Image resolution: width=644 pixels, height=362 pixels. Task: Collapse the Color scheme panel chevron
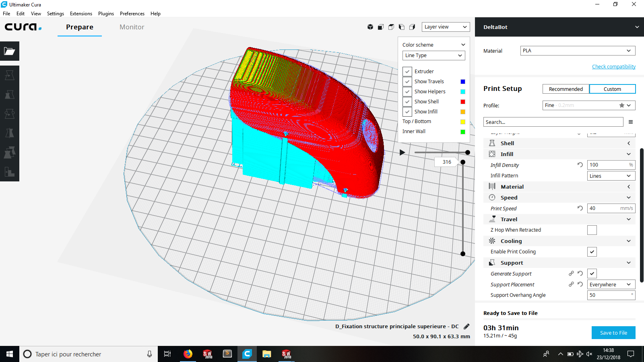[x=463, y=45]
